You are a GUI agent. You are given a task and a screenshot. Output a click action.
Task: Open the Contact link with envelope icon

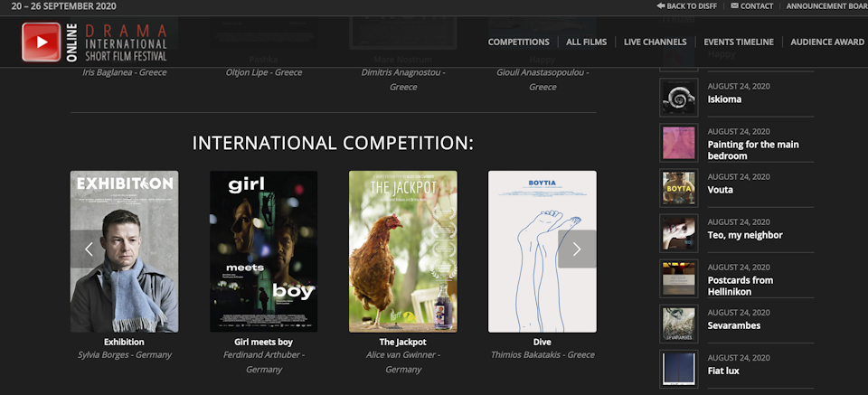pyautogui.click(x=751, y=6)
